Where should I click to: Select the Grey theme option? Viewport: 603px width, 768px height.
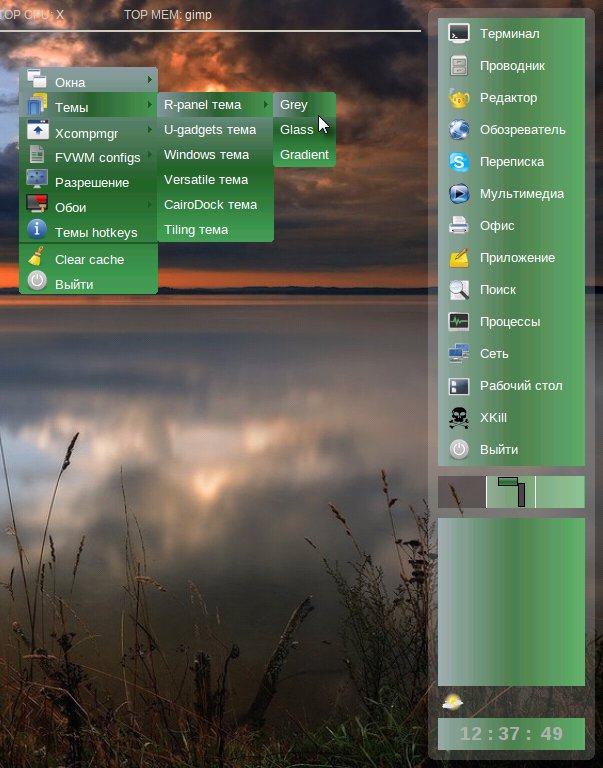click(x=304, y=105)
